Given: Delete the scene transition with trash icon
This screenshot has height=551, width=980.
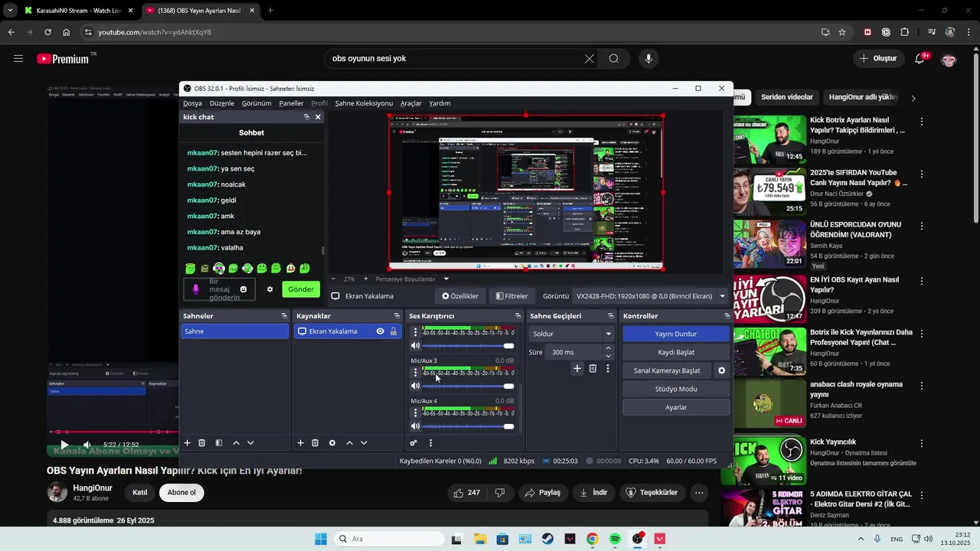Looking at the screenshot, I should [593, 369].
